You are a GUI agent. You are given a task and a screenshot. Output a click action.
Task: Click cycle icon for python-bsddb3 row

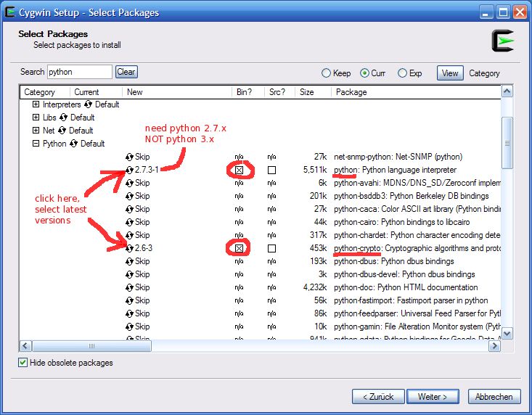click(129, 196)
